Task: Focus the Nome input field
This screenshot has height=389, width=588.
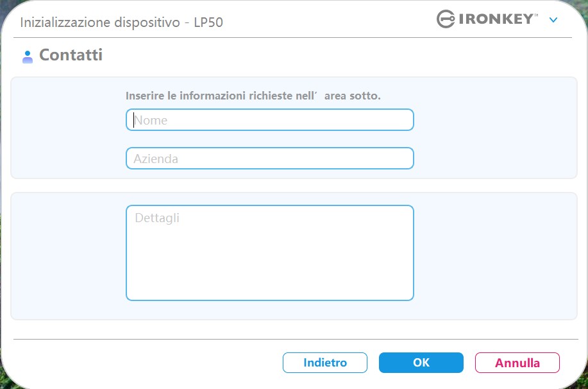Action: click(x=269, y=120)
